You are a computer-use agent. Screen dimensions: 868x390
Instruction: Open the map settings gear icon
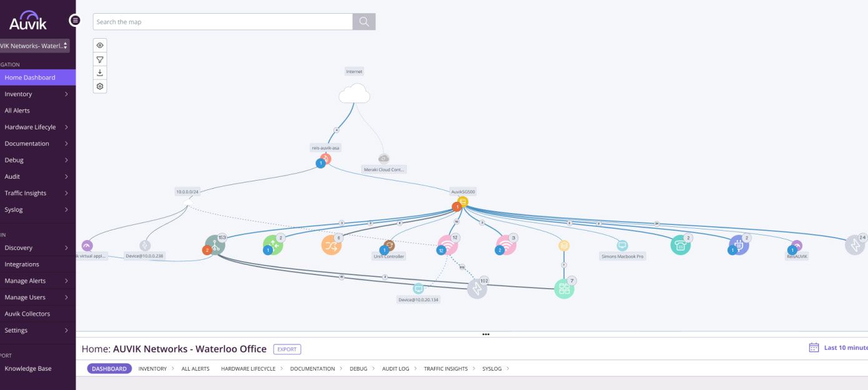[100, 86]
